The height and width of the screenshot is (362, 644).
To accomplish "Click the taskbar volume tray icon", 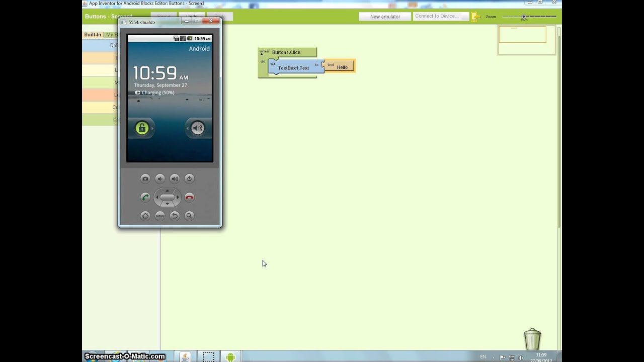I will click(521, 357).
